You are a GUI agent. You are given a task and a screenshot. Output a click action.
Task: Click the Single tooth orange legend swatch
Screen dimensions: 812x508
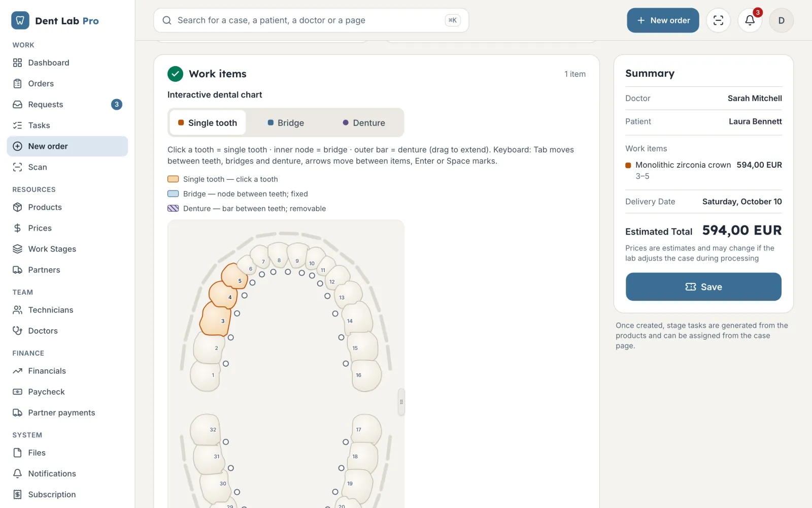pos(173,179)
